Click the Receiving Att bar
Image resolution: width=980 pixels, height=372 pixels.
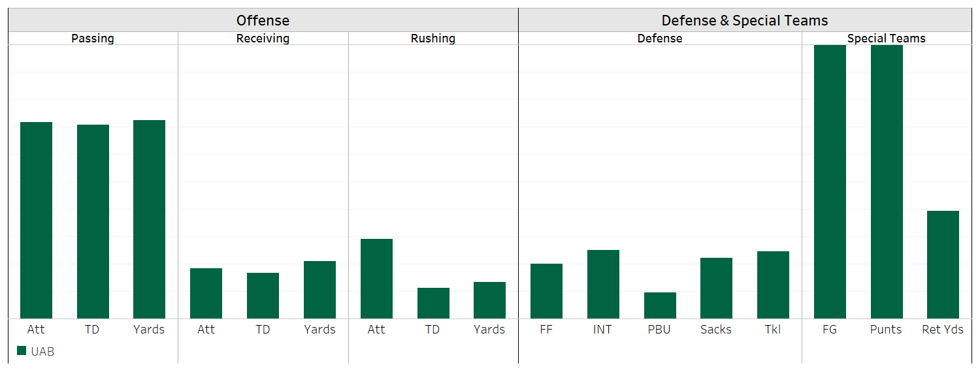coord(206,293)
